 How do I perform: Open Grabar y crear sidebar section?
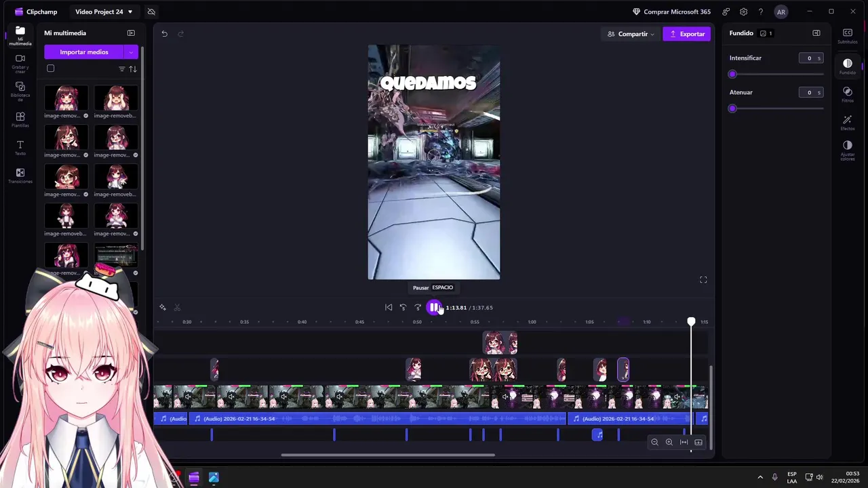click(20, 62)
